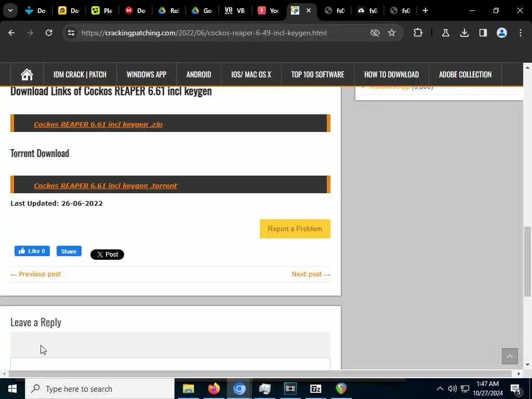Switch to the first 'fs0' tab
The image size is (532, 399).
(335, 10)
